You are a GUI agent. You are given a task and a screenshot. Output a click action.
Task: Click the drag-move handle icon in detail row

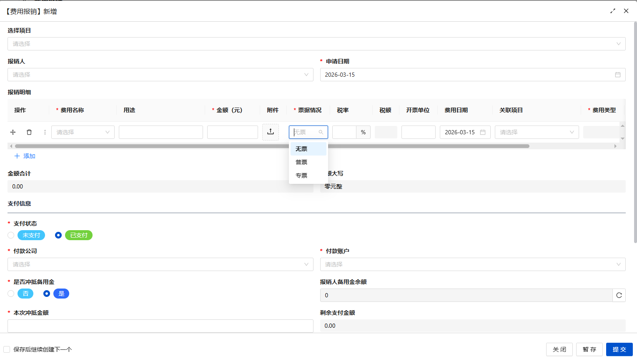13,132
